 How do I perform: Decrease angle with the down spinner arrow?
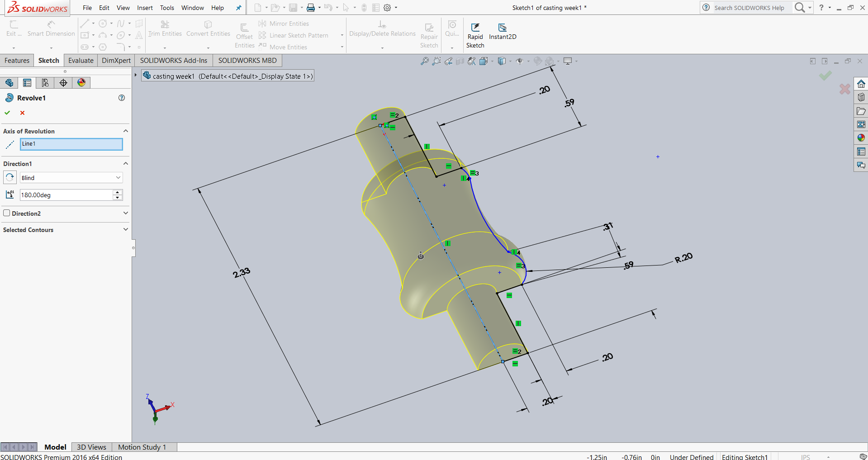(x=118, y=198)
